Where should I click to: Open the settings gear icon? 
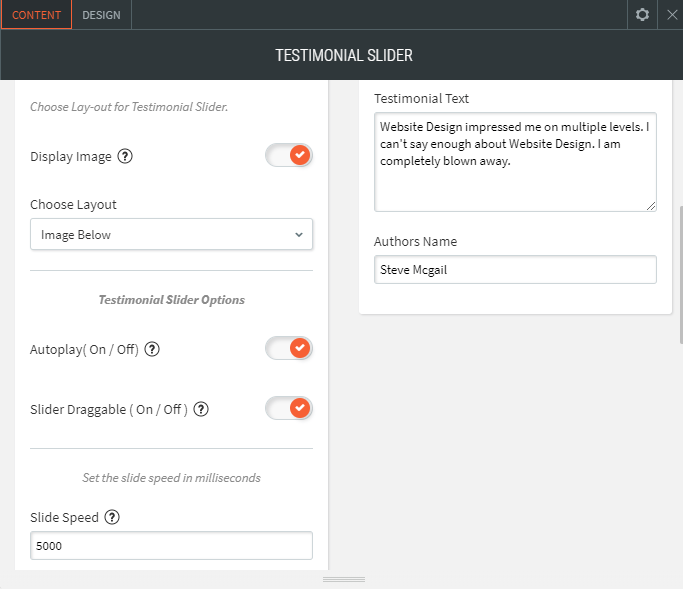click(x=643, y=15)
